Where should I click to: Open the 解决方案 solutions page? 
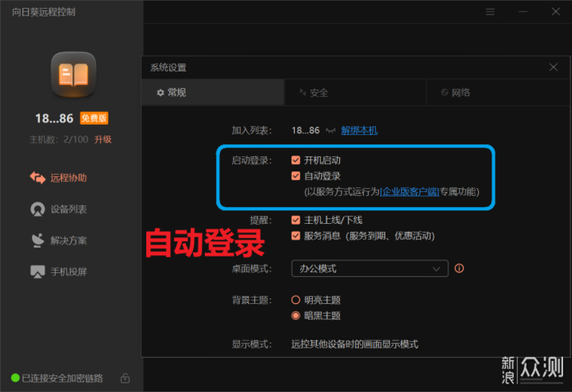pos(58,240)
